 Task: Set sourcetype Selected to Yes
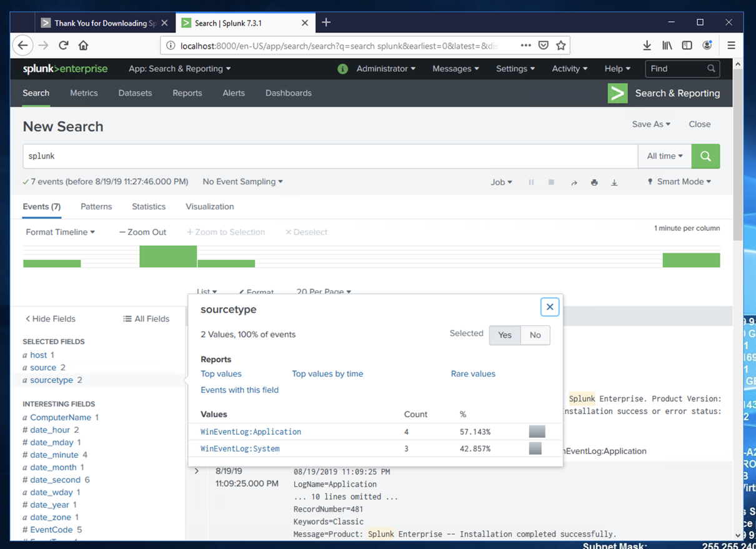[505, 335]
